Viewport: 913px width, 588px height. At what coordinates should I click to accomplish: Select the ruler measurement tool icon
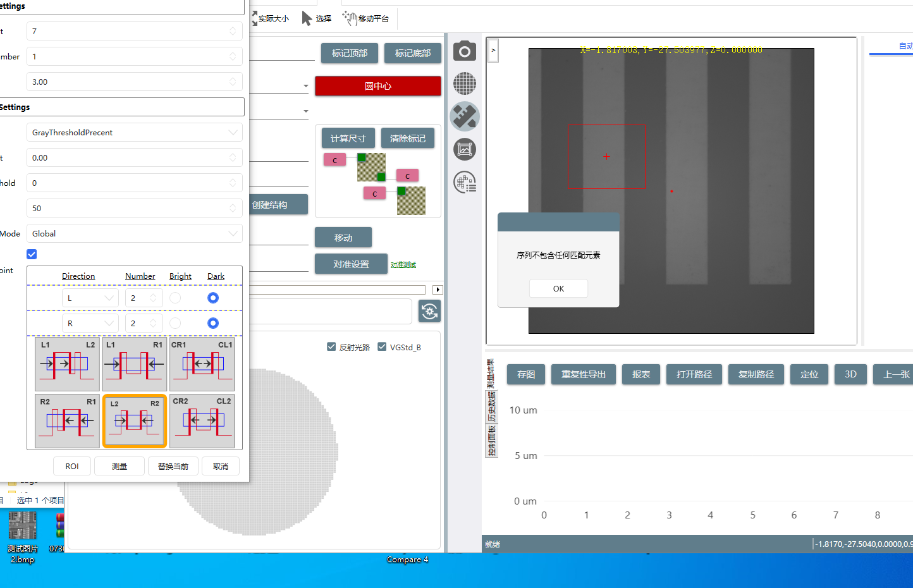pyautogui.click(x=465, y=116)
